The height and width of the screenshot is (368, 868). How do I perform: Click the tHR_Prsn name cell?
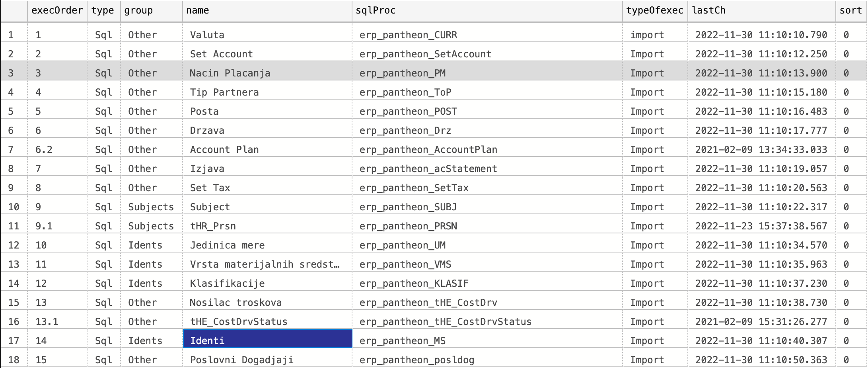(267, 226)
